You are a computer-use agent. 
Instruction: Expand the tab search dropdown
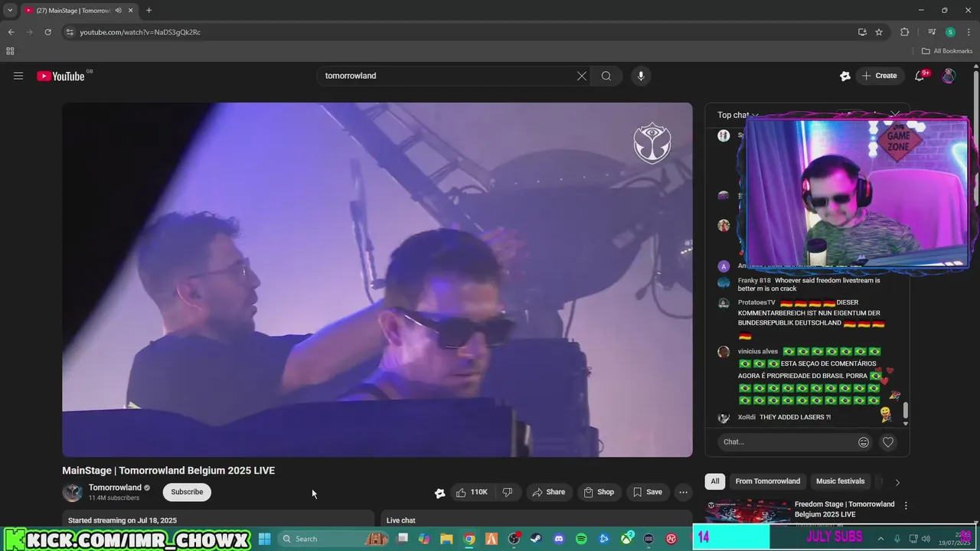point(10,11)
